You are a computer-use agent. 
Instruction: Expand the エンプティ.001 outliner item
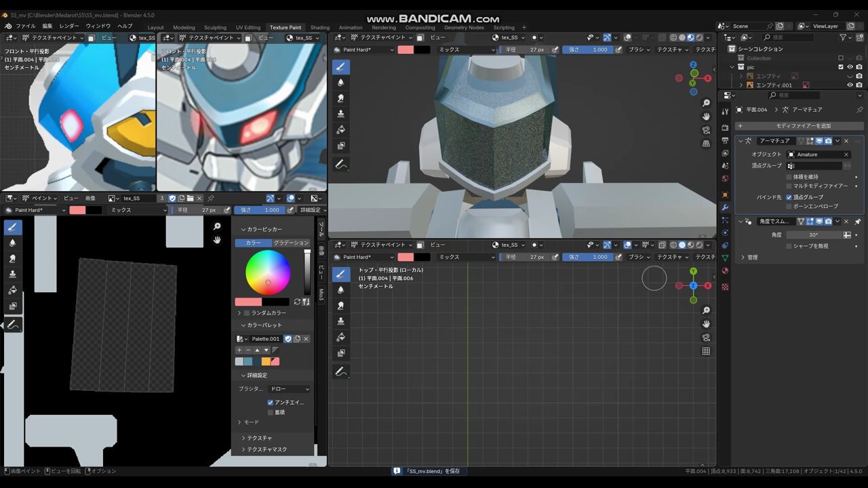741,85
